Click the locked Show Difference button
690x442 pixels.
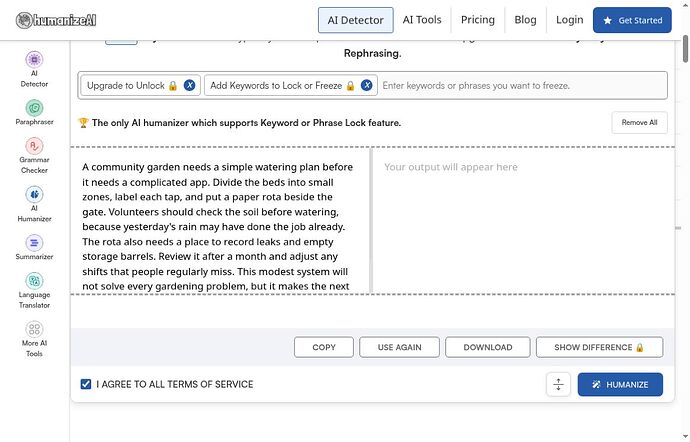click(x=599, y=347)
